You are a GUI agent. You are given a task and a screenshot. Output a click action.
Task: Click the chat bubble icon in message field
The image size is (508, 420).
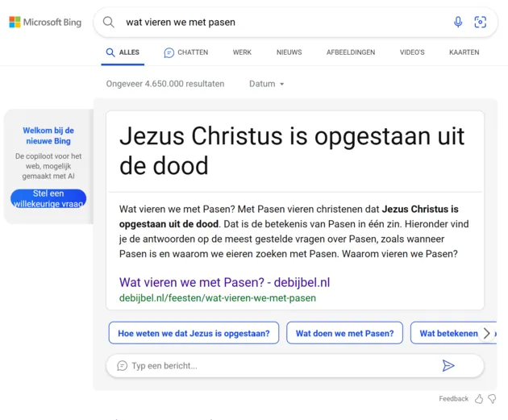[x=122, y=366]
